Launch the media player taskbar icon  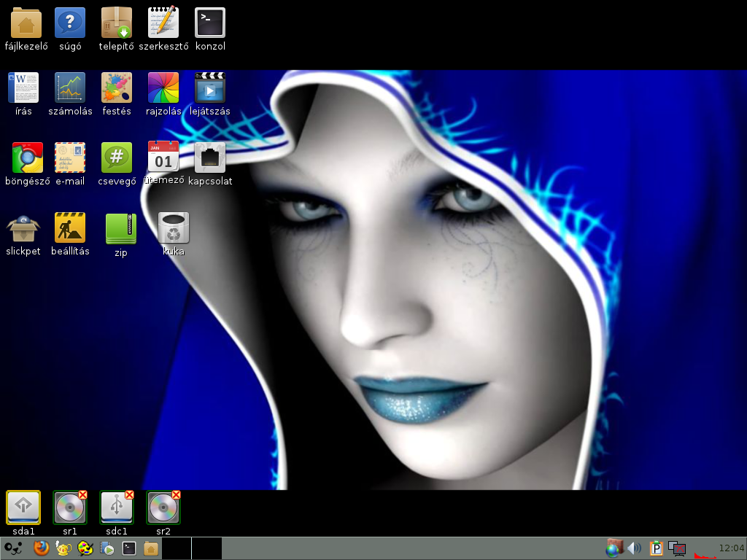[x=107, y=548]
